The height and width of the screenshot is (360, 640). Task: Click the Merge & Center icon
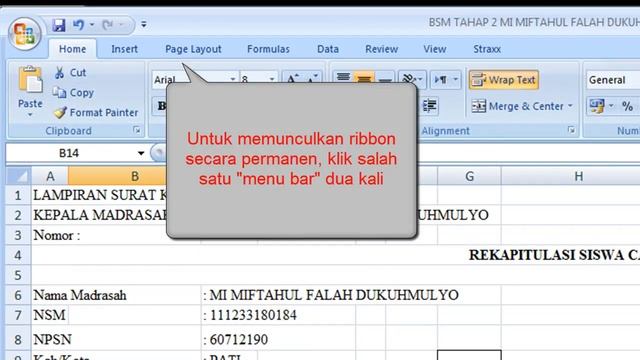479,106
